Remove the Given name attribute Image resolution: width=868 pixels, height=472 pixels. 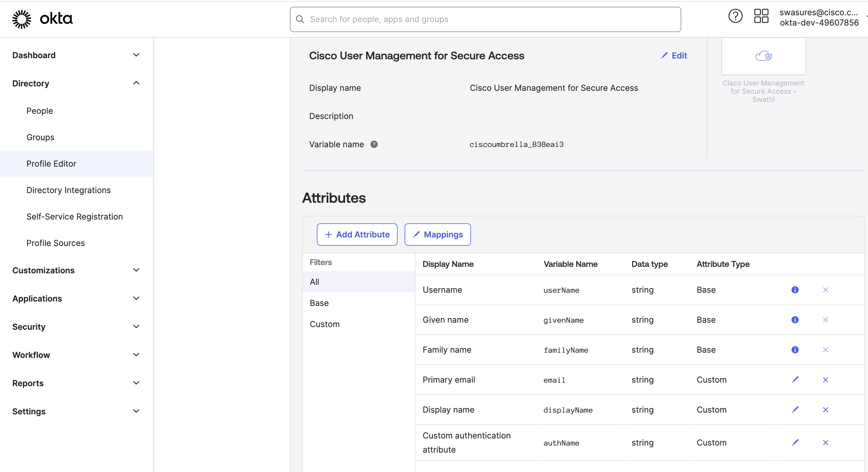tap(825, 319)
